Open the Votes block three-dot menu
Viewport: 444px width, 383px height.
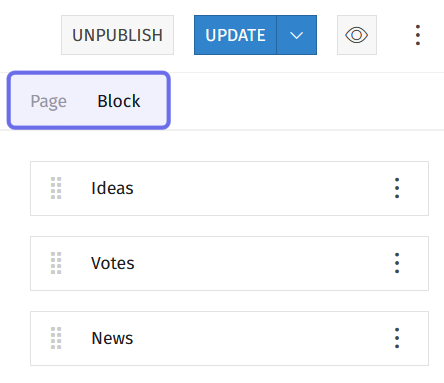397,263
